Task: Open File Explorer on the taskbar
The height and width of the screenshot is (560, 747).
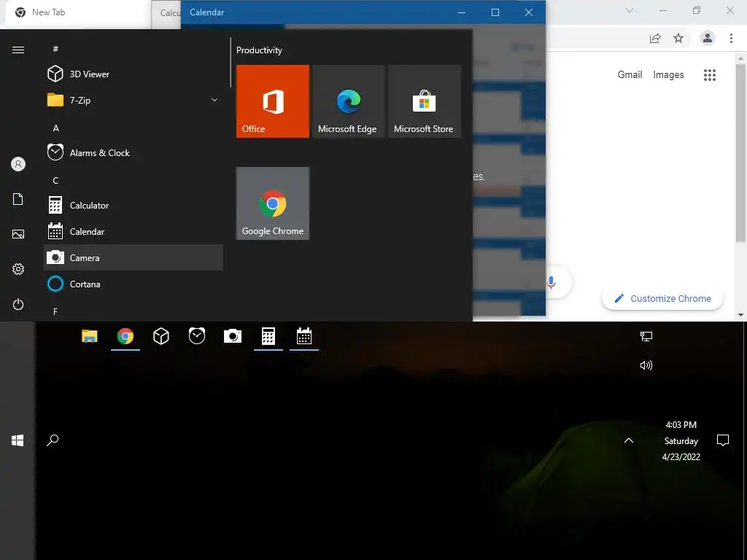Action: tap(90, 336)
